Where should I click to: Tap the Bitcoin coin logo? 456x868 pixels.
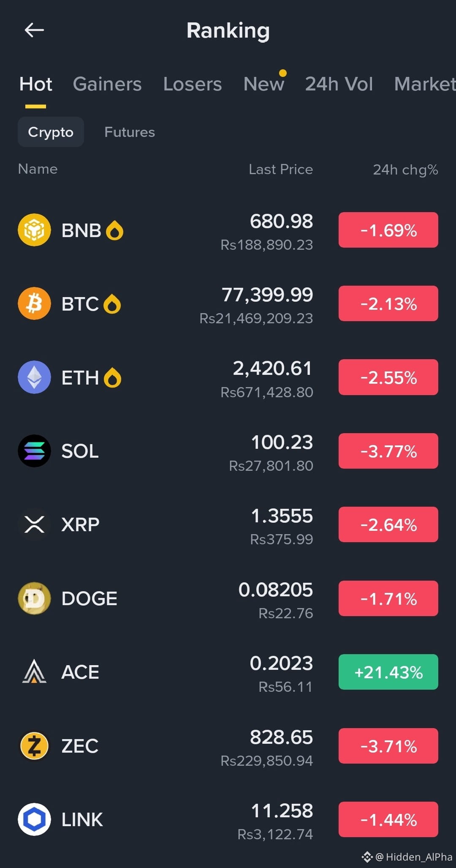click(x=34, y=303)
